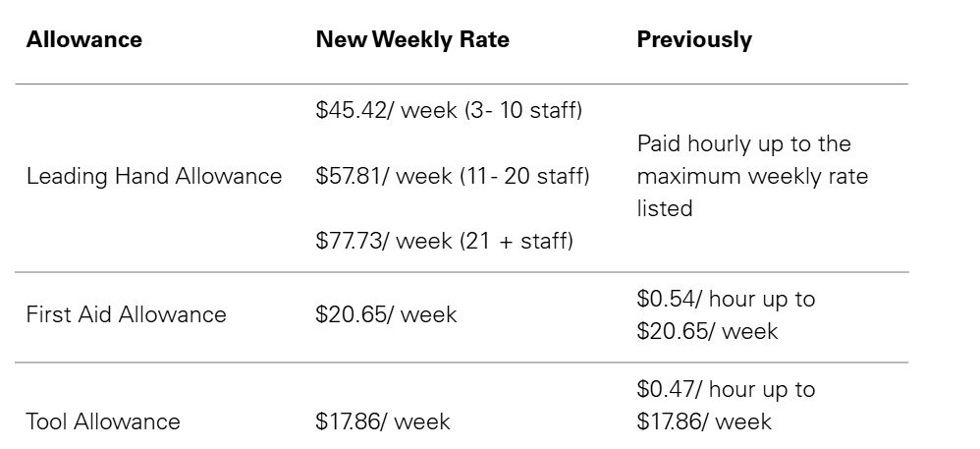Screen dimensions: 980x449
Task: Click the divider below the header row
Action: [462, 84]
